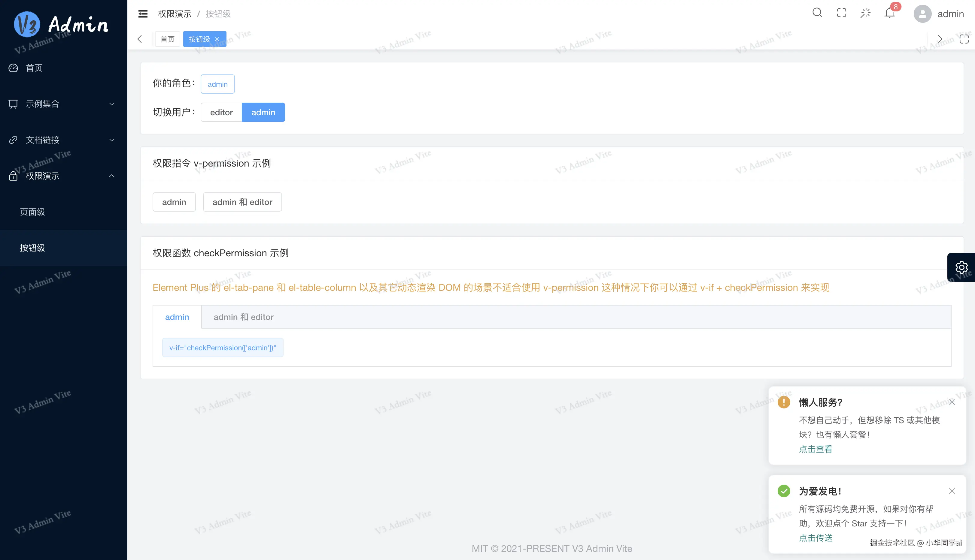The image size is (975, 560).
Task: Click content fullscreen icon in tags bar
Action: pyautogui.click(x=964, y=39)
